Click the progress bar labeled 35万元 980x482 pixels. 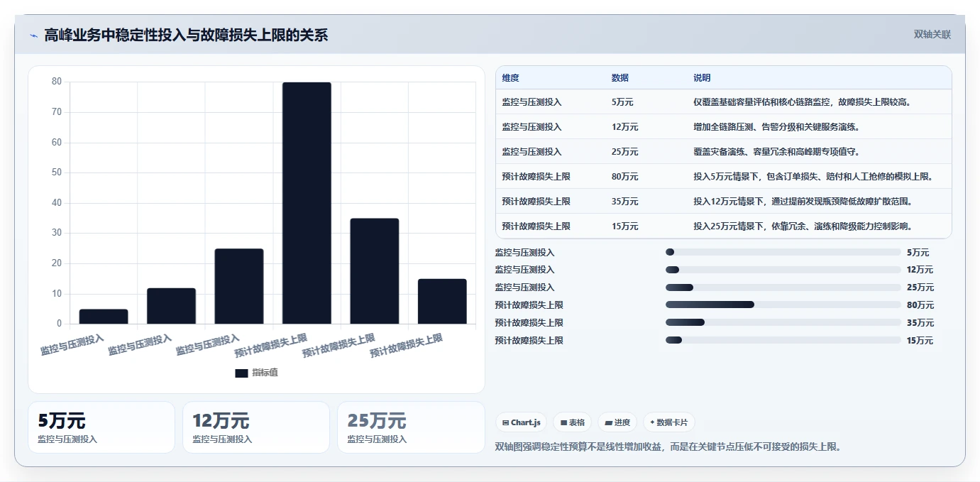783,323
